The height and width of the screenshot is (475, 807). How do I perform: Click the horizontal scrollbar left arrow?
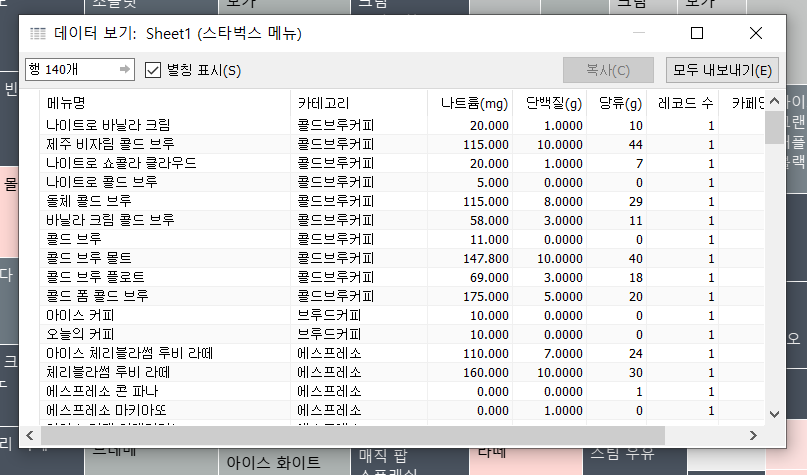pyautogui.click(x=30, y=436)
